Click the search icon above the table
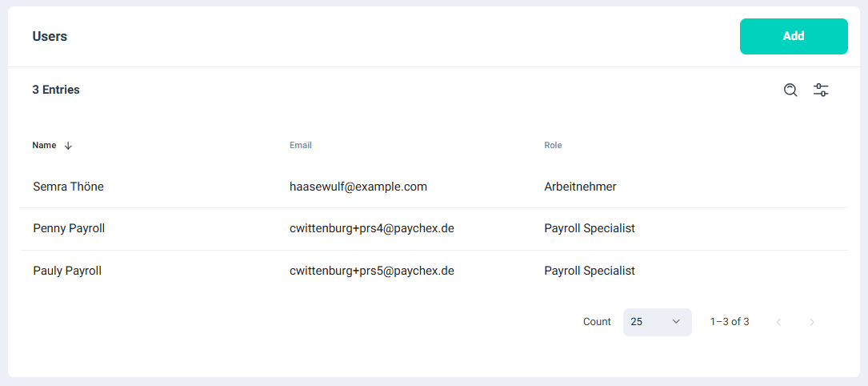Image resolution: width=868 pixels, height=386 pixels. coord(790,90)
